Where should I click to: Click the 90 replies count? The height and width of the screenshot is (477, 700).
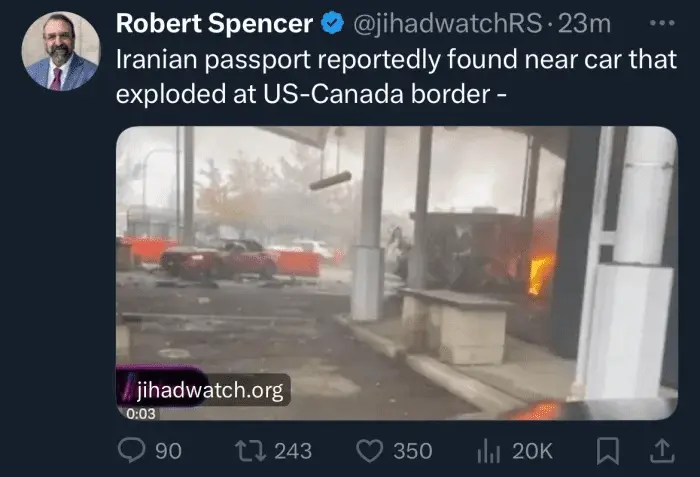tap(169, 451)
